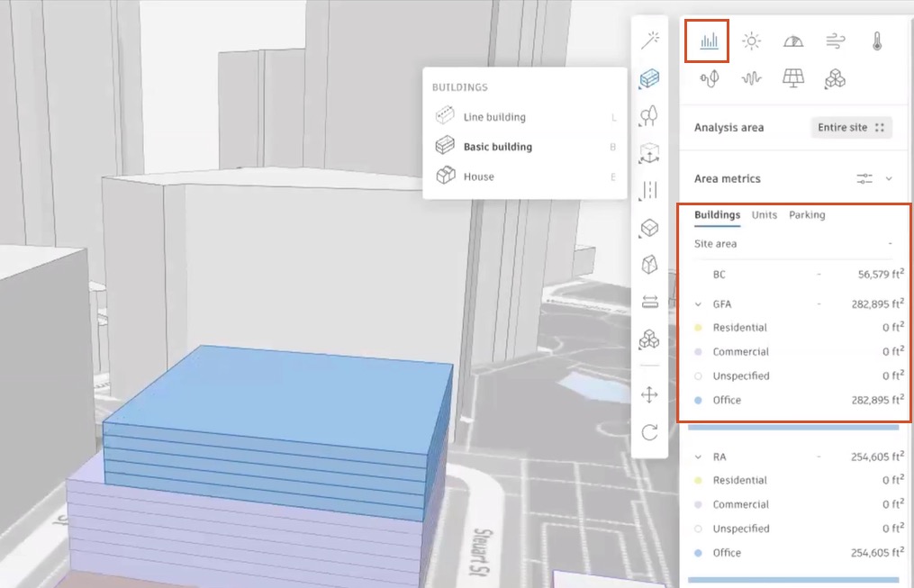Open the Wind analysis
The width and height of the screenshot is (914, 588).
point(836,41)
